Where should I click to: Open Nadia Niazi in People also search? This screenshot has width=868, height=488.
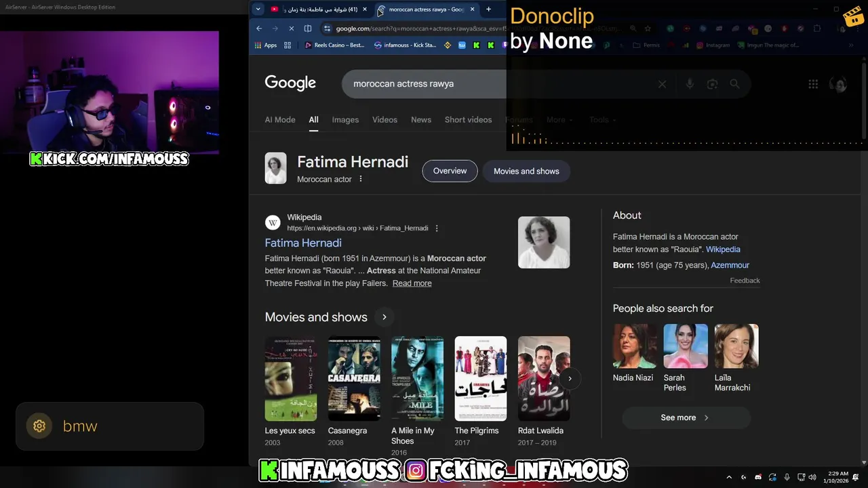tap(633, 352)
